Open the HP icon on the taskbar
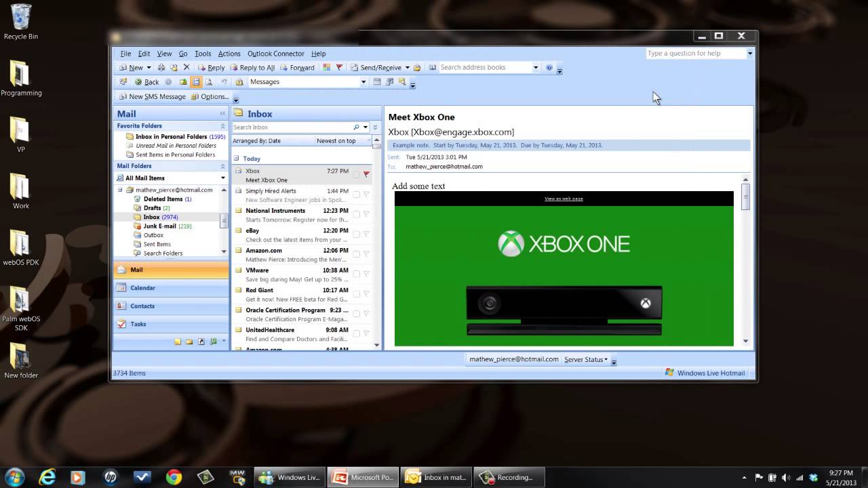The image size is (868, 488). [110, 477]
